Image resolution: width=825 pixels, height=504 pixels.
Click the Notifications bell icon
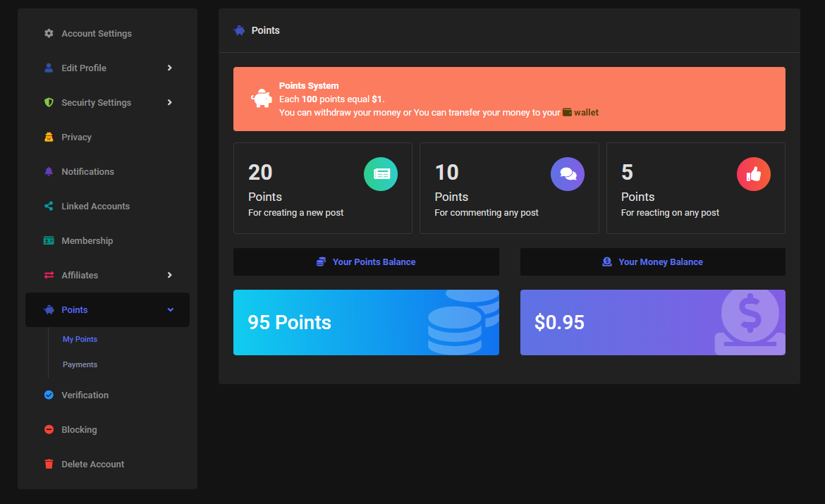click(x=49, y=171)
